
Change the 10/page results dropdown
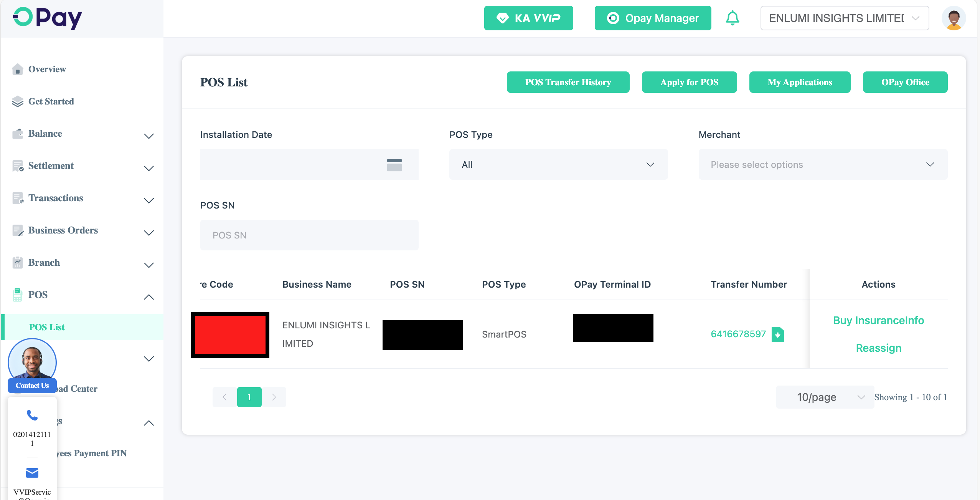pos(824,397)
